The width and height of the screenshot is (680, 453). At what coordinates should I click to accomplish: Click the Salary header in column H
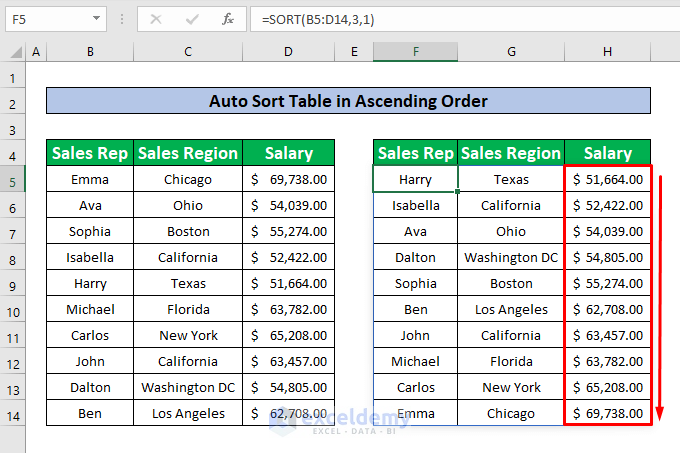[607, 153]
